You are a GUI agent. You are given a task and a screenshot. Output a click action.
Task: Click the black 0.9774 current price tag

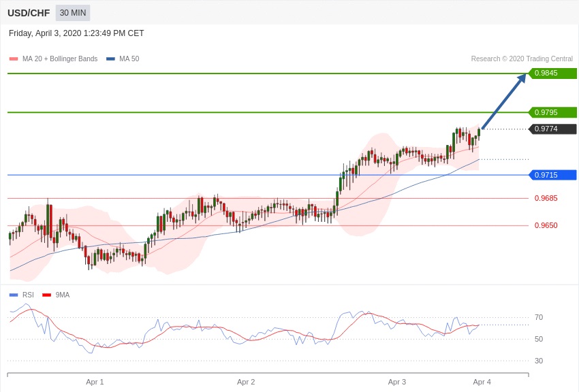[553, 129]
